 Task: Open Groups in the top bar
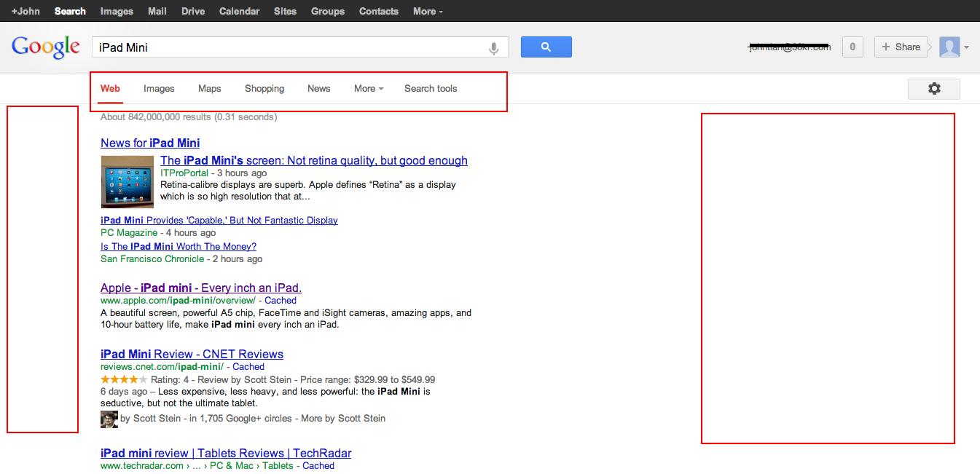[x=328, y=11]
